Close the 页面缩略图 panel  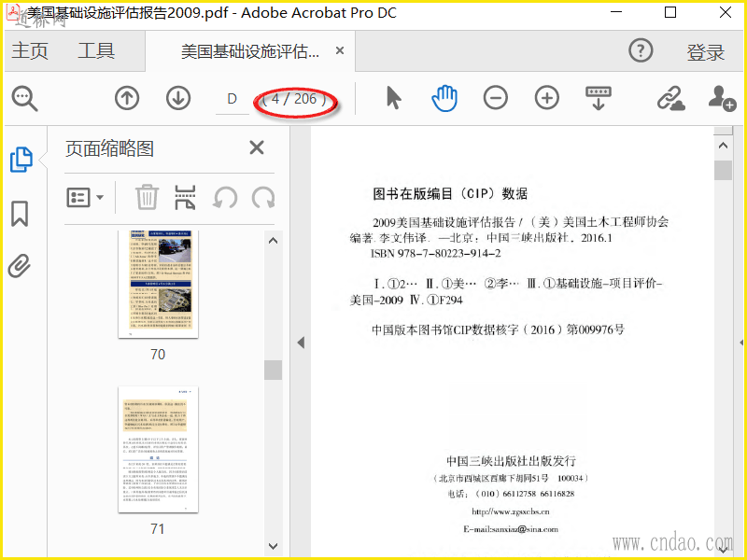click(x=257, y=147)
